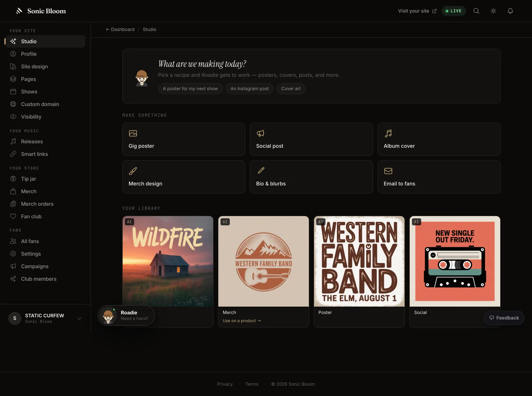Choose 'An Instagram post' chip

click(x=249, y=89)
